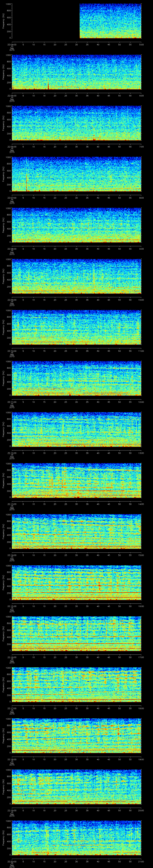Click the 17:00 end time label
Viewport: 153px width, 868px height.
coord(141,657)
